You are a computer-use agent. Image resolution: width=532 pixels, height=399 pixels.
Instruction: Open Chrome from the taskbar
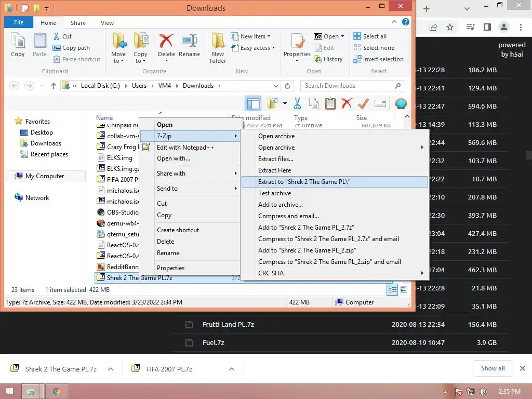[57, 392]
